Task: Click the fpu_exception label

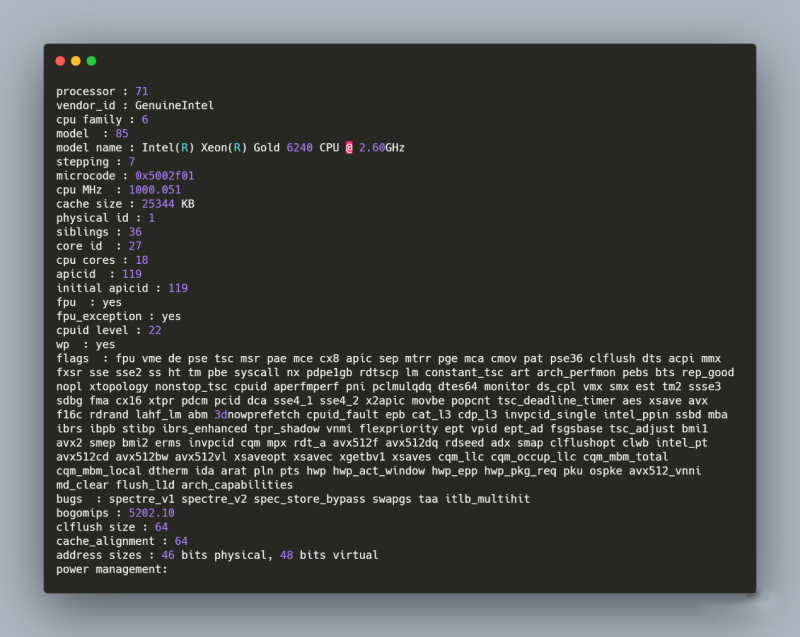Action: (x=99, y=316)
